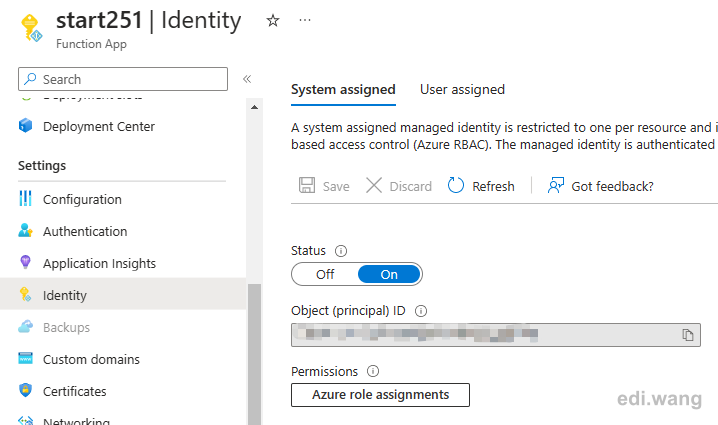Open Deployment Center in sidebar
718x425 pixels.
click(99, 126)
